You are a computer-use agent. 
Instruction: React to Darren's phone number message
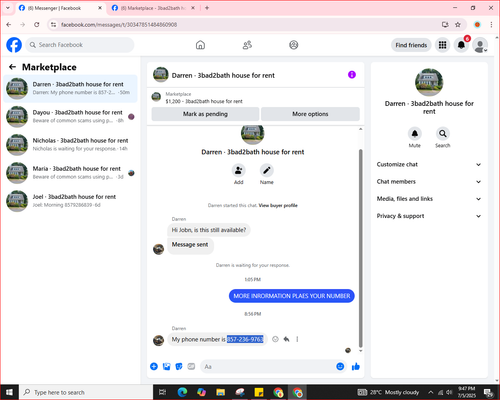coord(275,339)
